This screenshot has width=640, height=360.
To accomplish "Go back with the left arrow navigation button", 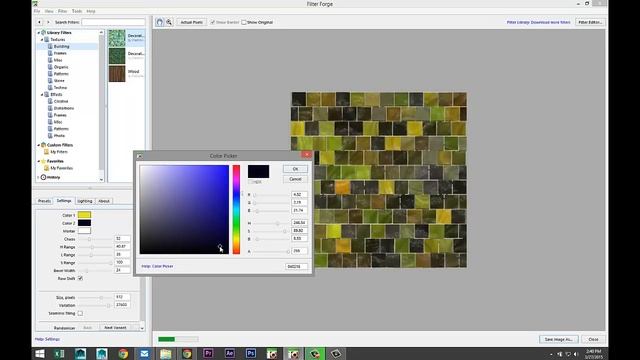I will click(x=39, y=22).
